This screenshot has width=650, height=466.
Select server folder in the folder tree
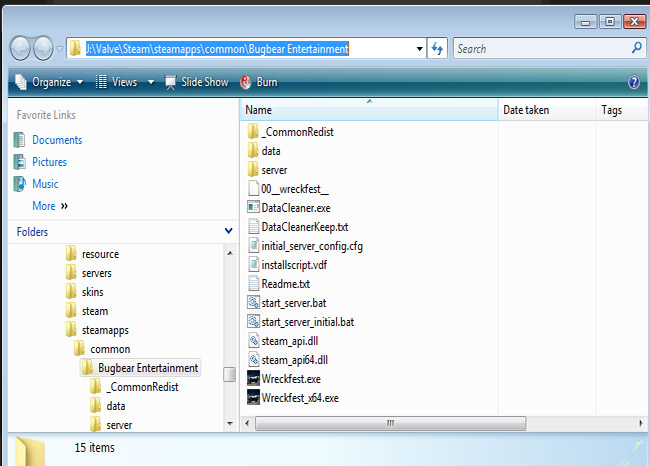119,425
